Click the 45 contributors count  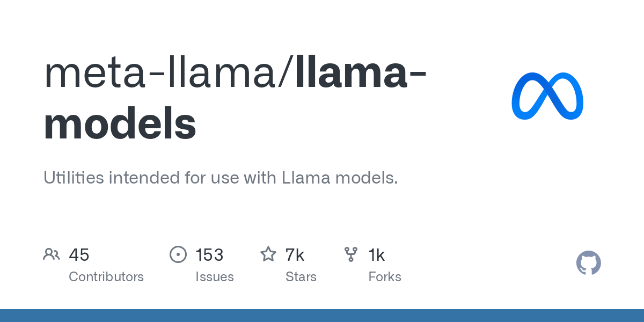click(x=79, y=255)
